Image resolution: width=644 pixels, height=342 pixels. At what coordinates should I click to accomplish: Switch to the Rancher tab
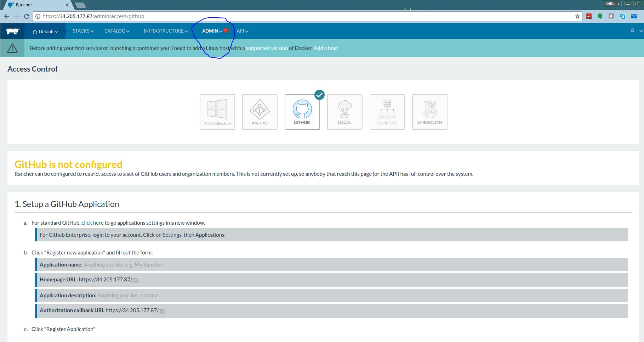pos(37,5)
